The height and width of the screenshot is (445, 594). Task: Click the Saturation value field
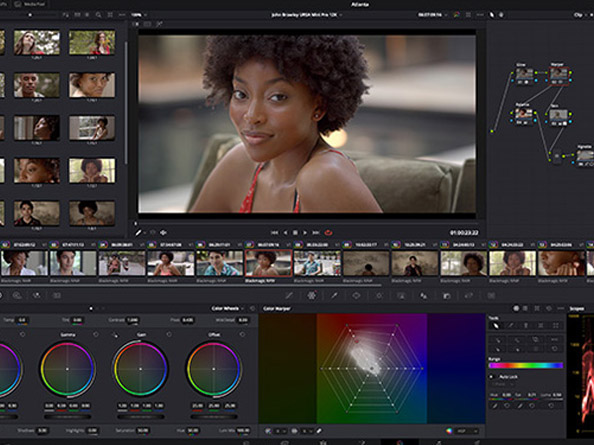(x=142, y=430)
